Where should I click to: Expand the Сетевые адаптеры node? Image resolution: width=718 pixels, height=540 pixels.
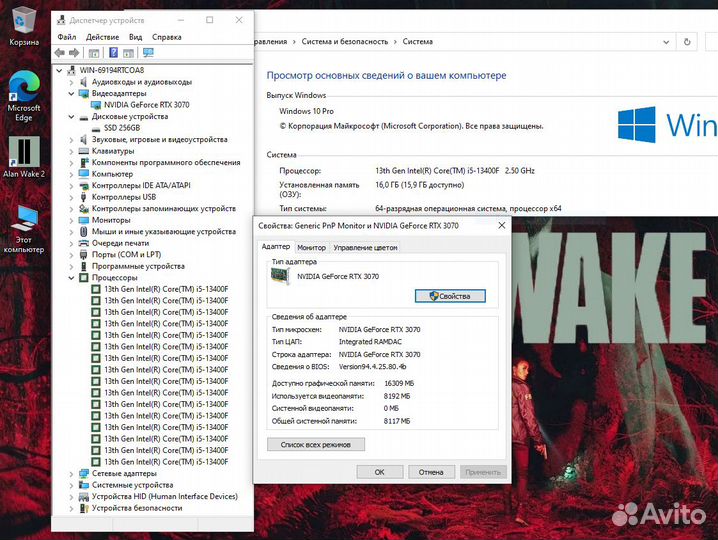click(x=71, y=474)
